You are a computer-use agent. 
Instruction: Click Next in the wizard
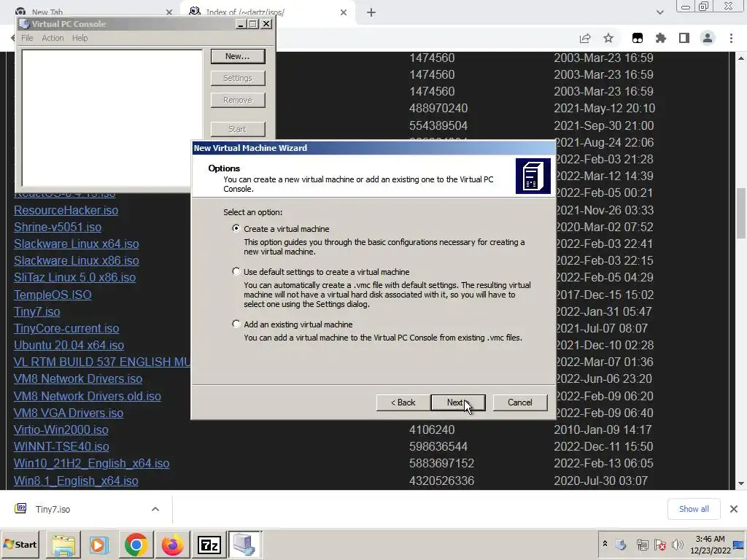pyautogui.click(x=458, y=402)
